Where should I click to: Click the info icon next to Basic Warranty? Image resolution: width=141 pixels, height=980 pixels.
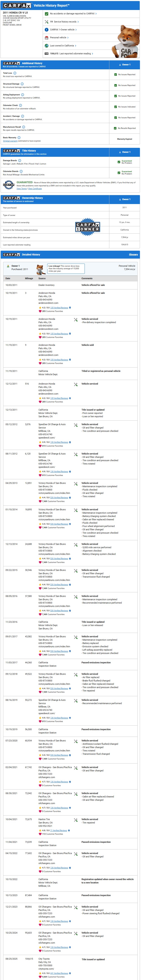point(19,137)
